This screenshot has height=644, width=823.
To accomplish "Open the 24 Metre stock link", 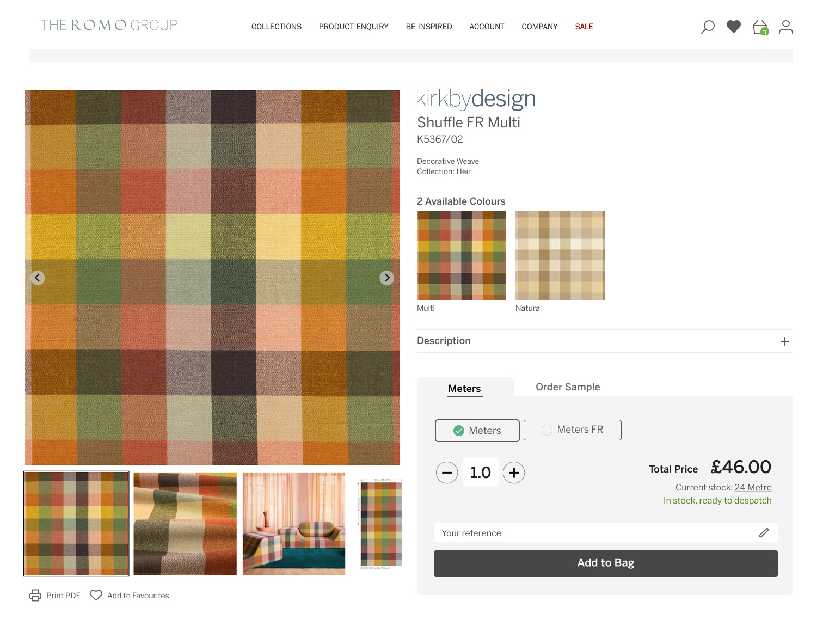I will (x=753, y=487).
